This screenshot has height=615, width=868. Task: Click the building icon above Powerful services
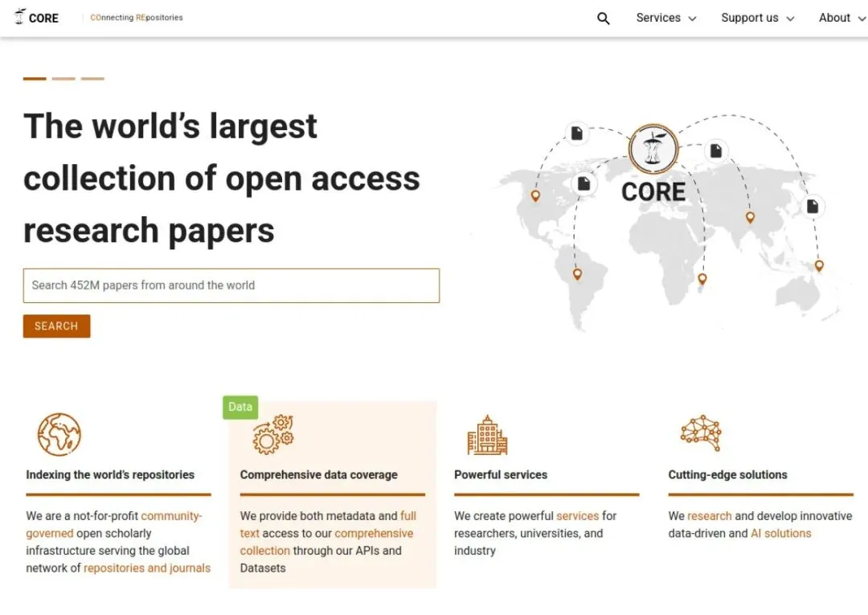(x=487, y=435)
